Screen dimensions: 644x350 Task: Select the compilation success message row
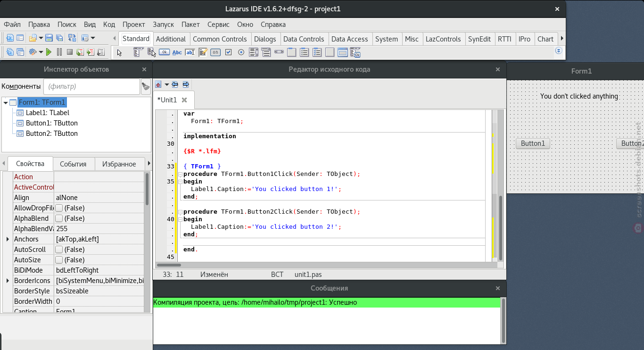point(326,302)
